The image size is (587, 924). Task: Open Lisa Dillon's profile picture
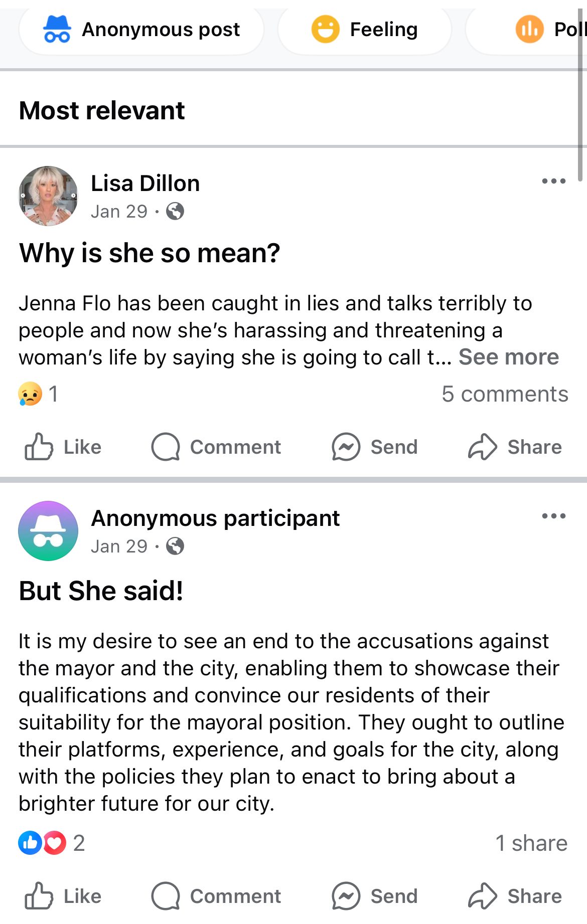[48, 196]
